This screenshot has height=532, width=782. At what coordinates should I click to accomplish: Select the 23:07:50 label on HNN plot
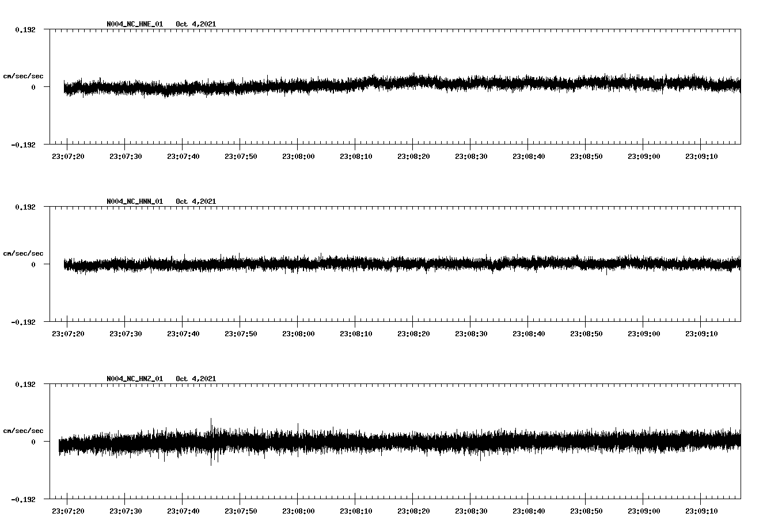(x=241, y=334)
